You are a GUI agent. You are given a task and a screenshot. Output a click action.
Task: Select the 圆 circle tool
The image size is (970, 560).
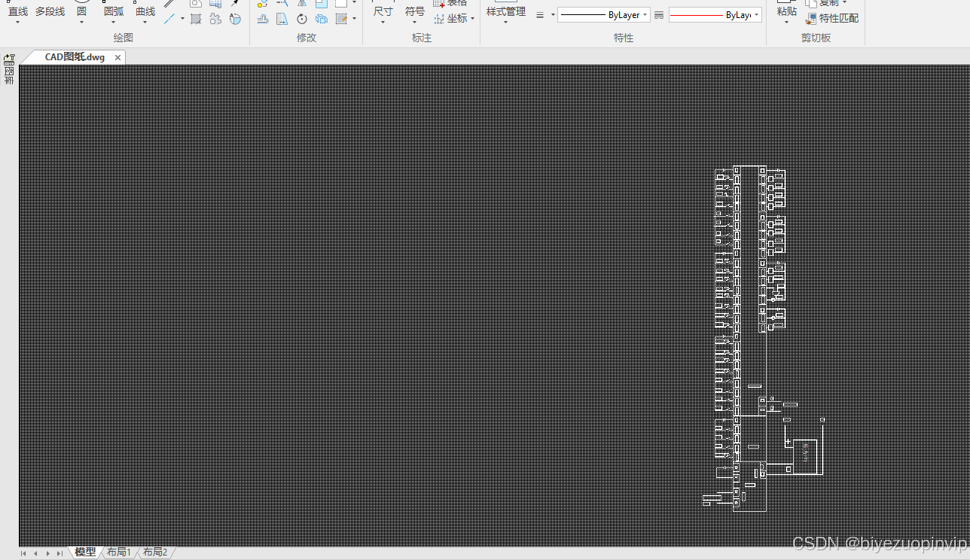pyautogui.click(x=81, y=11)
